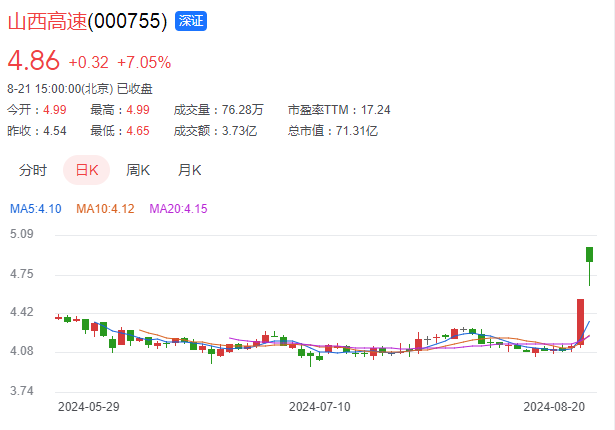Click the 8-21 15:00:00(北京) 已收盘 timestamp
This screenshot has height=430, width=615.
pyautogui.click(x=80, y=89)
